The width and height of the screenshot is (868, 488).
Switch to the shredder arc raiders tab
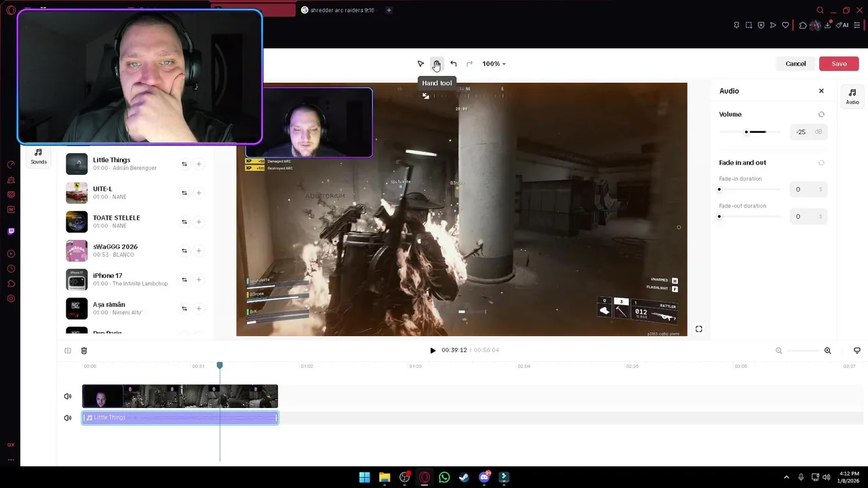coord(342,10)
